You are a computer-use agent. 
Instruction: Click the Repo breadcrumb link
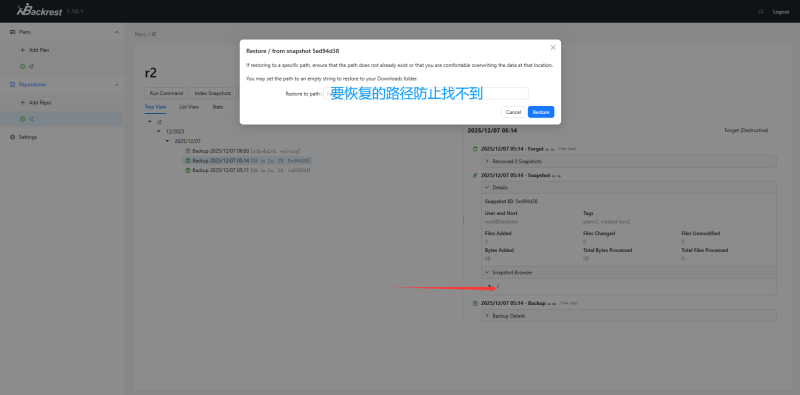140,34
